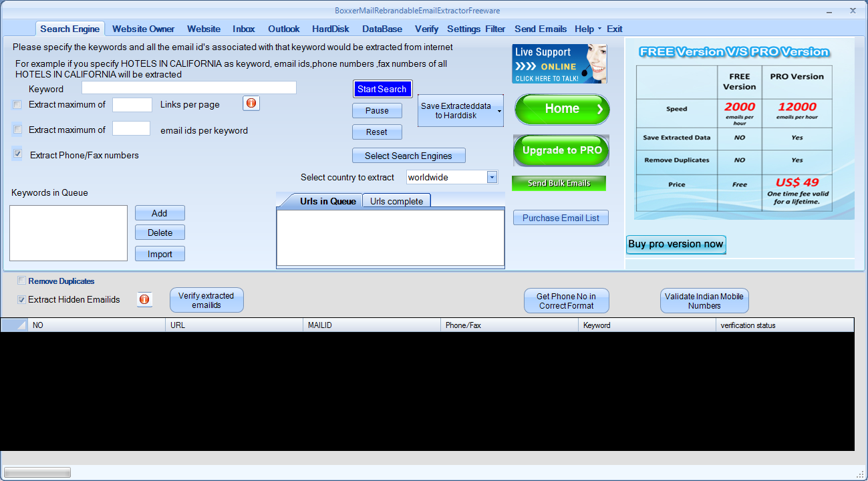Enable Remove Duplicates option

click(21, 281)
